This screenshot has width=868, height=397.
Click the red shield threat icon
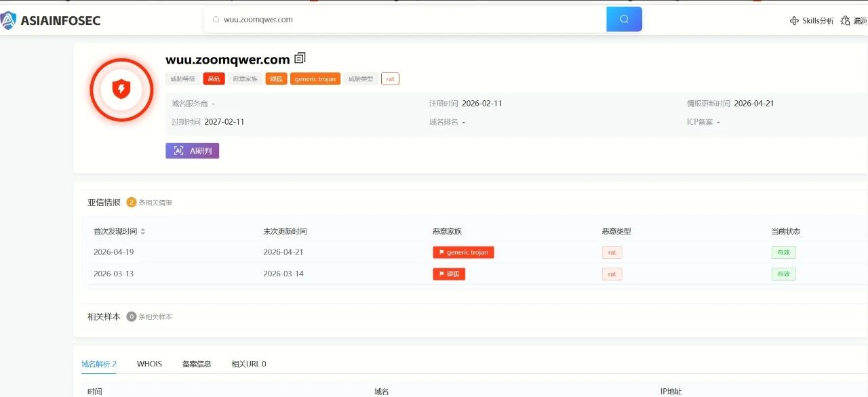pyautogui.click(x=121, y=89)
